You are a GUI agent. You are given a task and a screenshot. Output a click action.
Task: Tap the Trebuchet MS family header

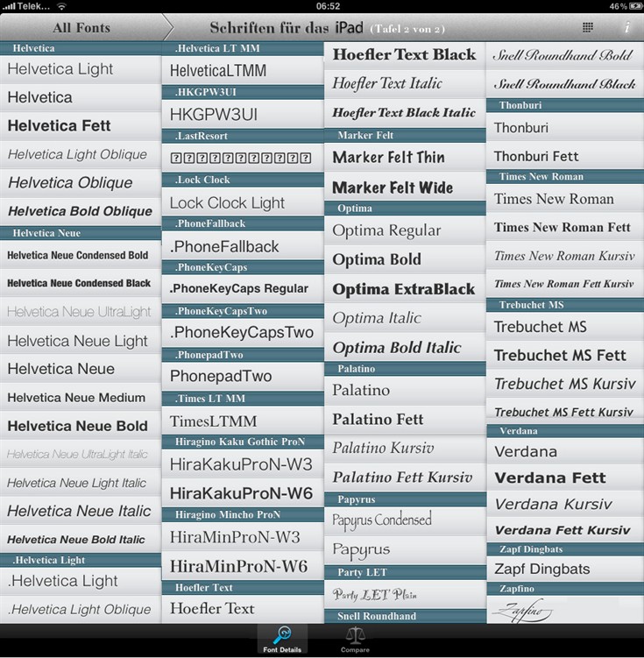point(565,305)
